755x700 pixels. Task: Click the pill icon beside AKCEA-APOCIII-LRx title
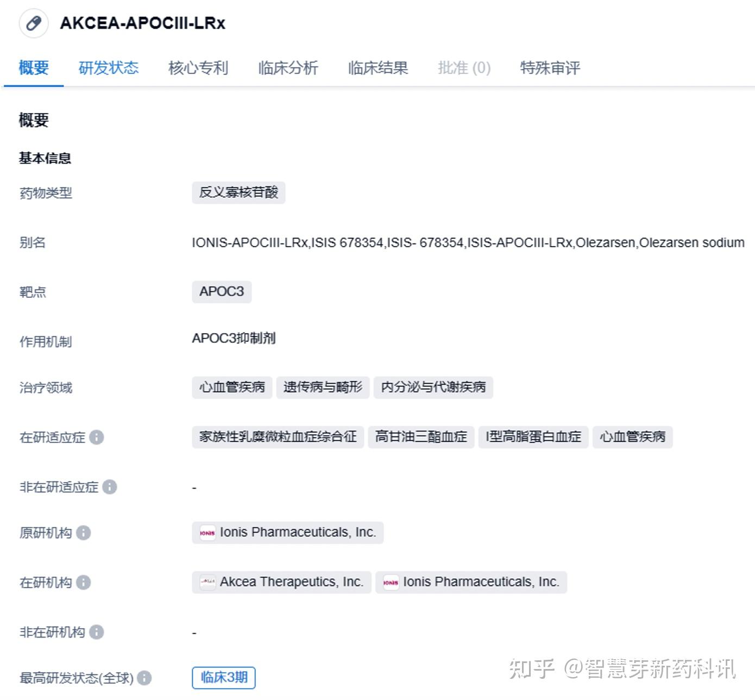(33, 23)
